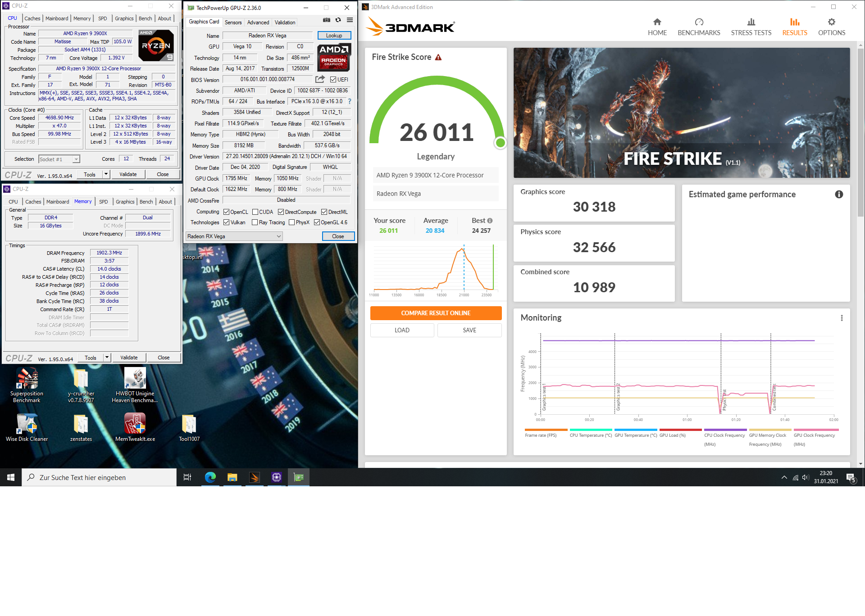
Task: Click Validate in the top CPU-Z window
Action: tap(128, 174)
